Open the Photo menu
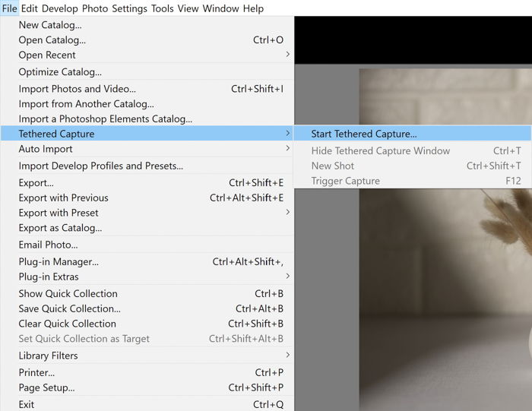This screenshot has height=411, width=532. click(95, 8)
